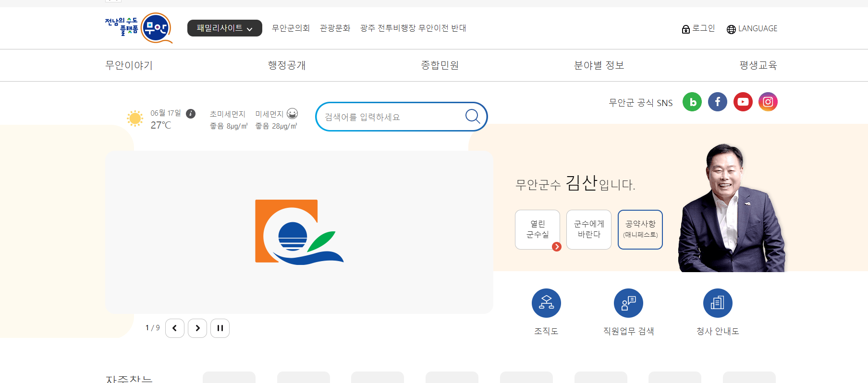Click the sunny weather icon
Viewport: 868px width, 383px height.
pyautogui.click(x=135, y=118)
